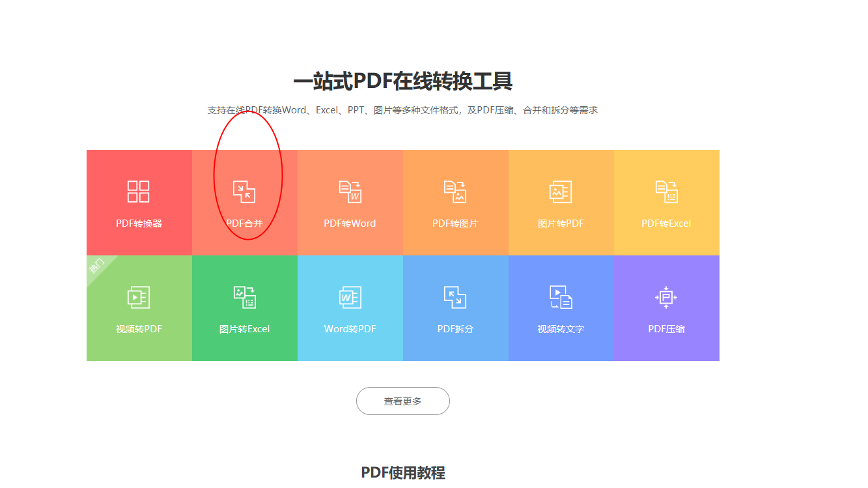
Task: Select the 图片转PDF icon
Action: 561,192
